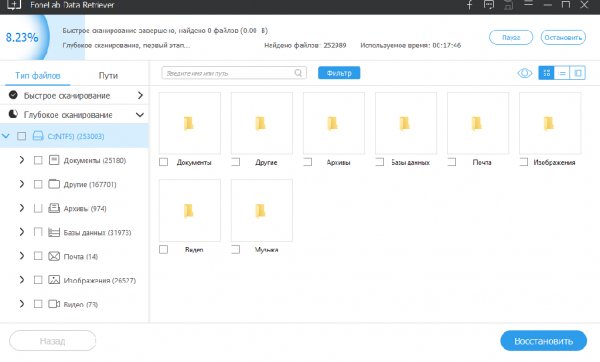Expand the Быстрое сканирование section
Screen dimensions: 600x362
(x=140, y=95)
